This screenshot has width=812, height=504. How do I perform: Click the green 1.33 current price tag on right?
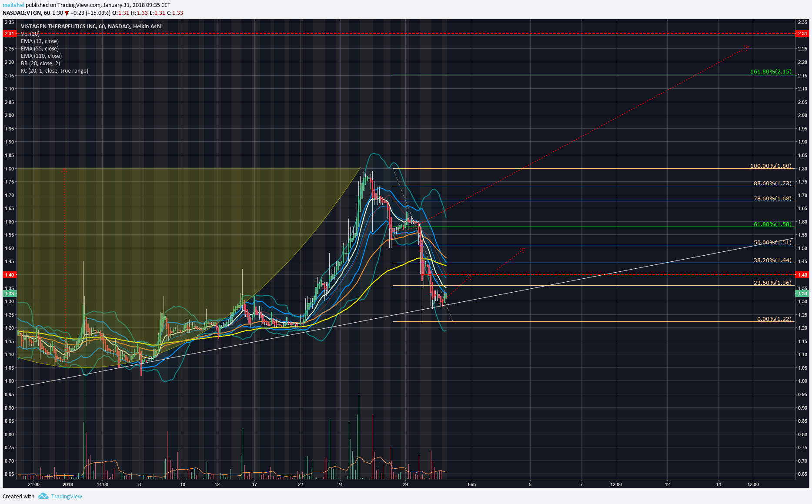pyautogui.click(x=802, y=294)
